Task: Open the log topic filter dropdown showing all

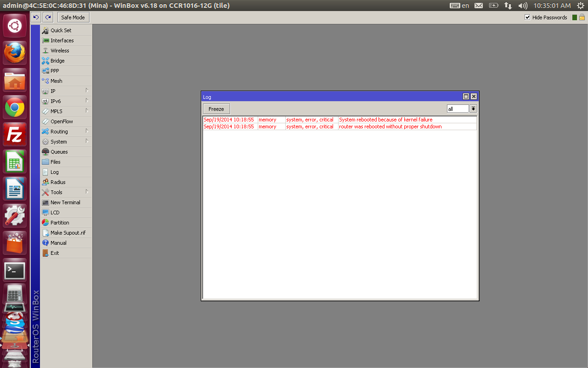Action: click(473, 109)
